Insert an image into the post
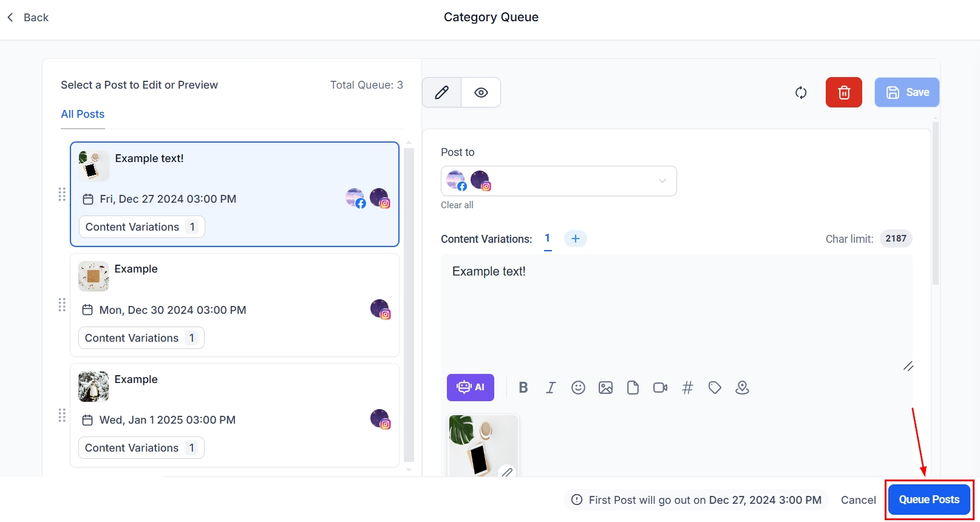This screenshot has width=980, height=522. click(605, 388)
